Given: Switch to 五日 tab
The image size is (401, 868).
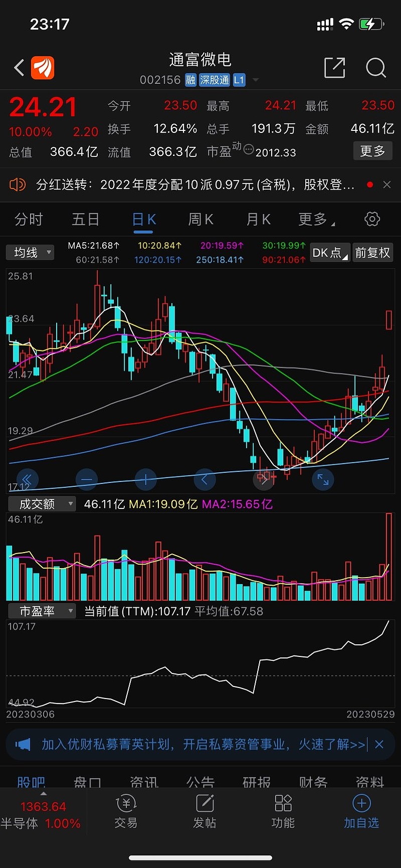Looking at the screenshot, I should pyautogui.click(x=86, y=219).
